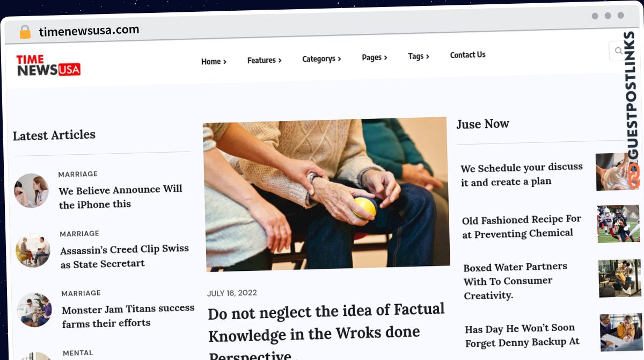Click the 'JULY 16, 2022' date
Screen dimensions: 644x360
(232, 293)
